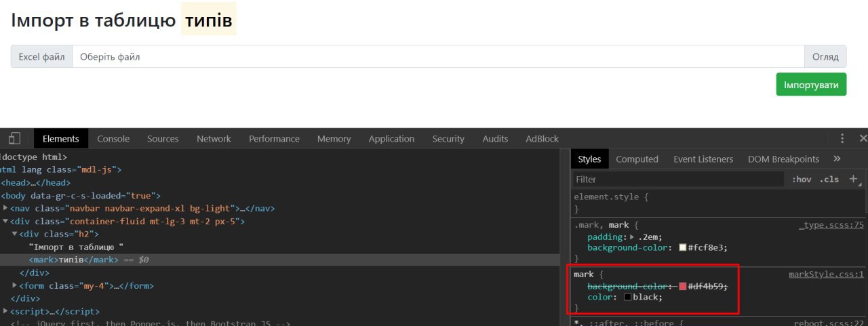Select the Styles sidebar tab
868x326 pixels.
pyautogui.click(x=589, y=159)
